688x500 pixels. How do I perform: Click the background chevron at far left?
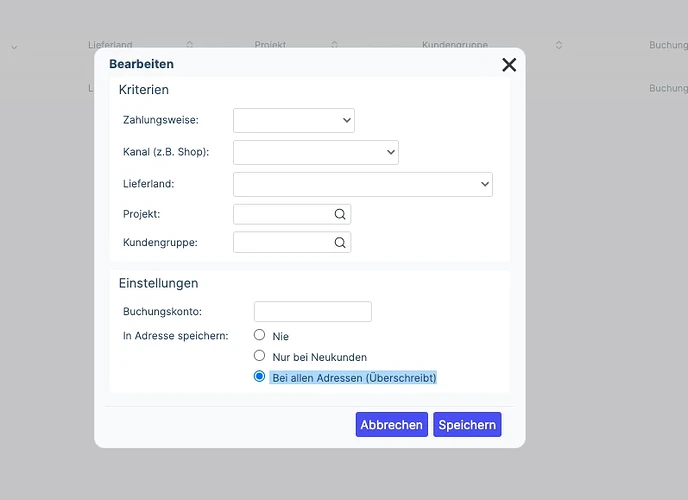click(x=14, y=47)
